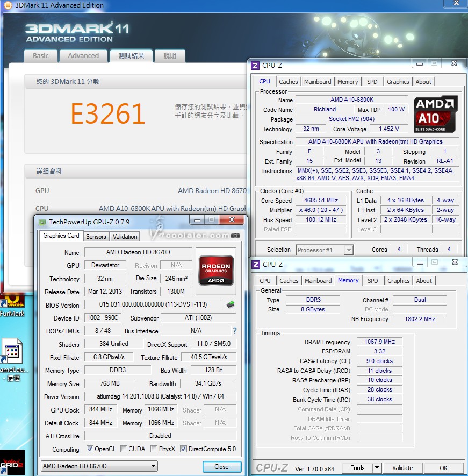Click the Package value "Socket FM2 (904)"

(x=352, y=119)
